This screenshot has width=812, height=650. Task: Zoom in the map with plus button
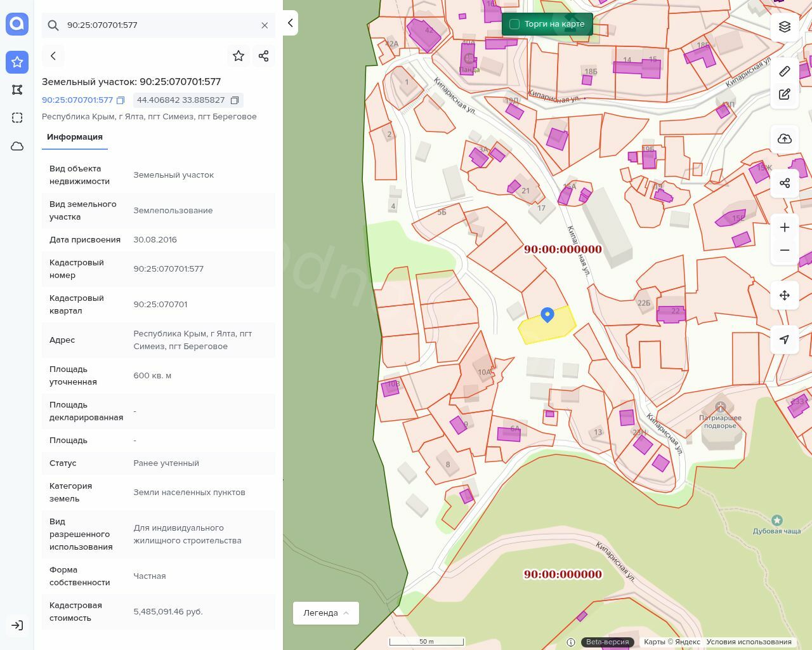785,227
